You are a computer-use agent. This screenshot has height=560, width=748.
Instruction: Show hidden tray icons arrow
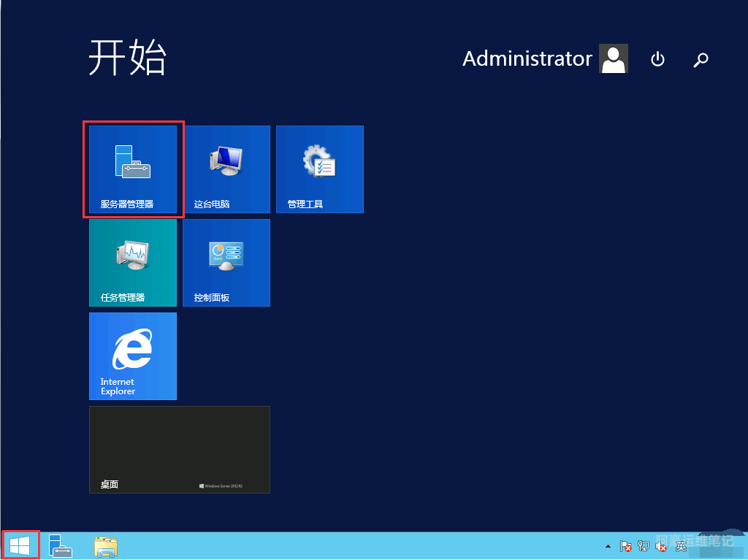pyautogui.click(x=608, y=546)
